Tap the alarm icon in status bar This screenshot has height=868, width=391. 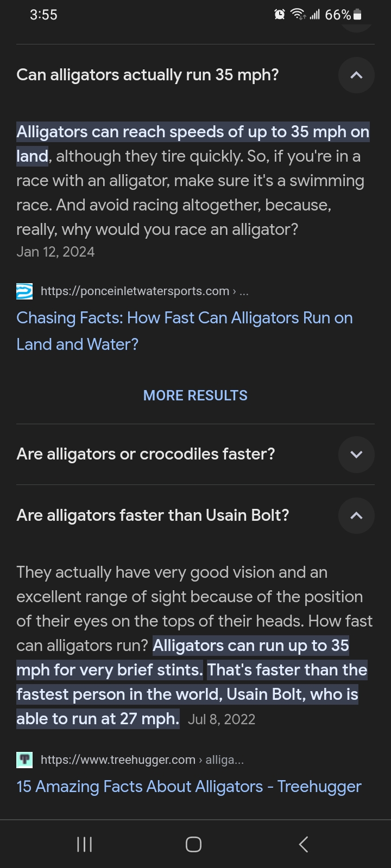click(x=280, y=15)
